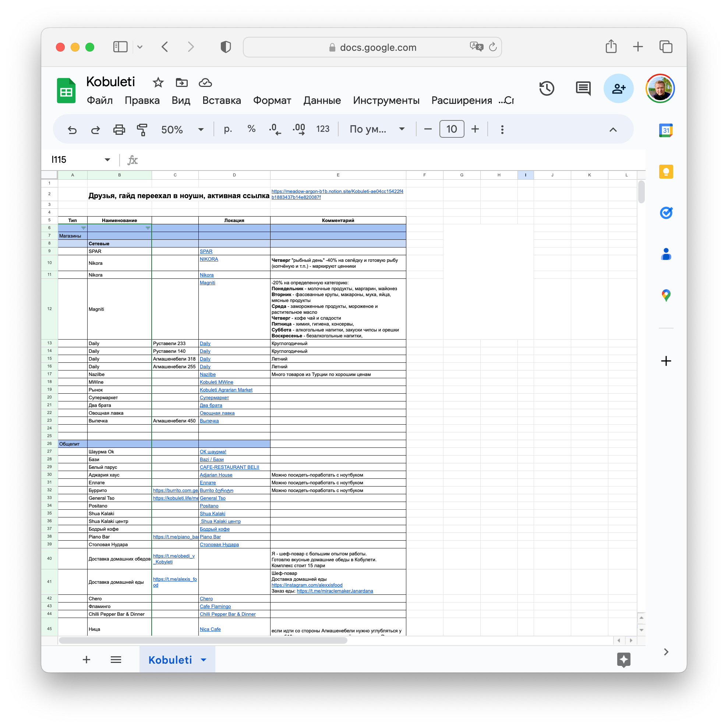Open the Данные menu

(x=322, y=100)
